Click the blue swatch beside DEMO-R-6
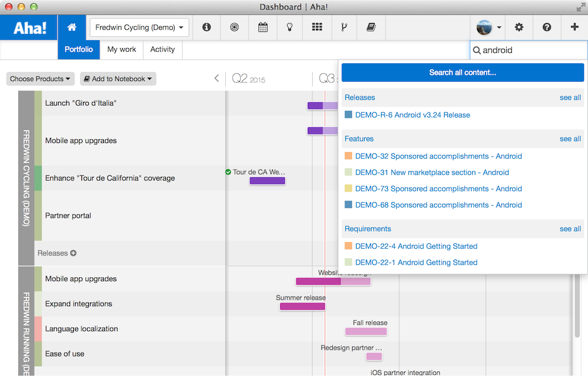Viewport: 588px width, 382px height. (348, 114)
